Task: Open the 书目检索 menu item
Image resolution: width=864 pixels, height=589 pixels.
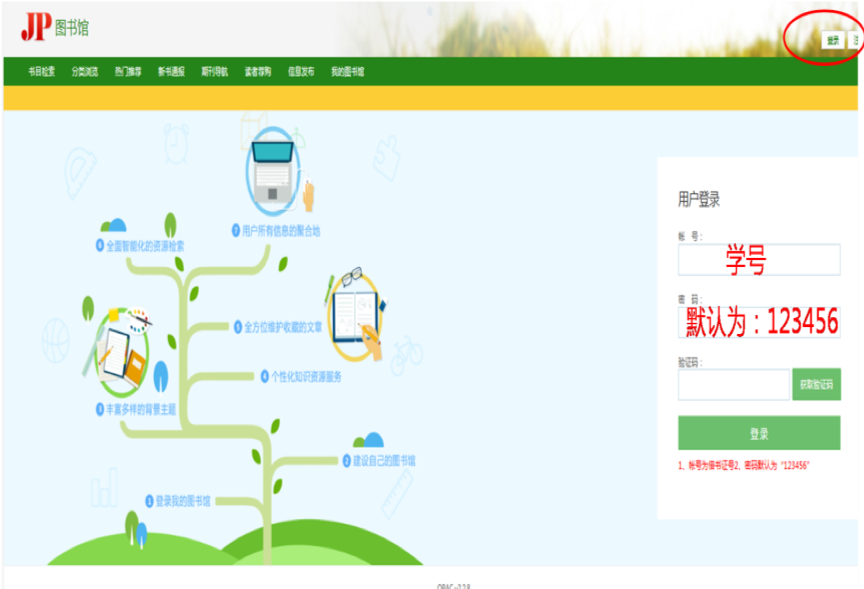Action: tap(42, 72)
